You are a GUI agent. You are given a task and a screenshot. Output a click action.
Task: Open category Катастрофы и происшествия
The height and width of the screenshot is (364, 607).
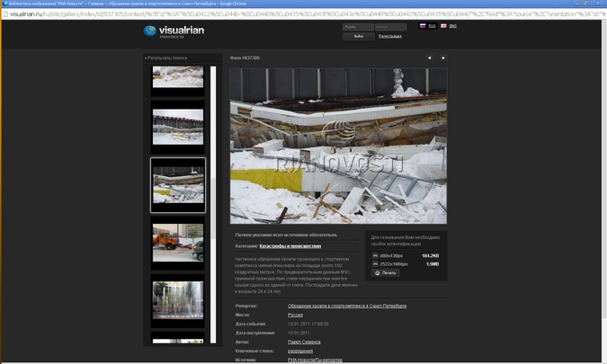point(290,245)
